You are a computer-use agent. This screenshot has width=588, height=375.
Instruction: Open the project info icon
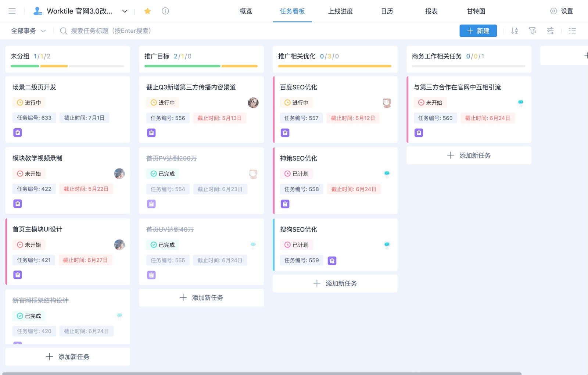coord(165,11)
